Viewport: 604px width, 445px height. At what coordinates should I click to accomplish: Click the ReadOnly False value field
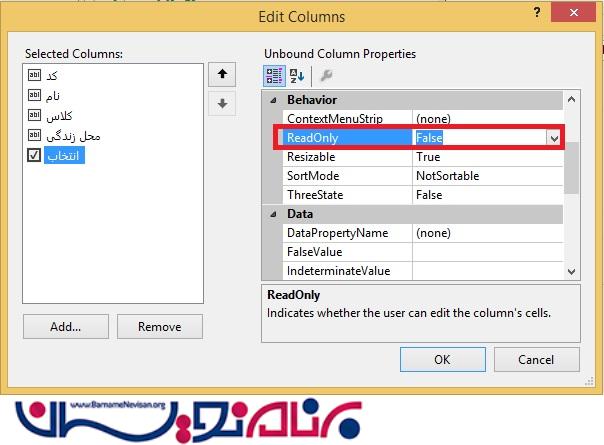pyautogui.click(x=479, y=138)
